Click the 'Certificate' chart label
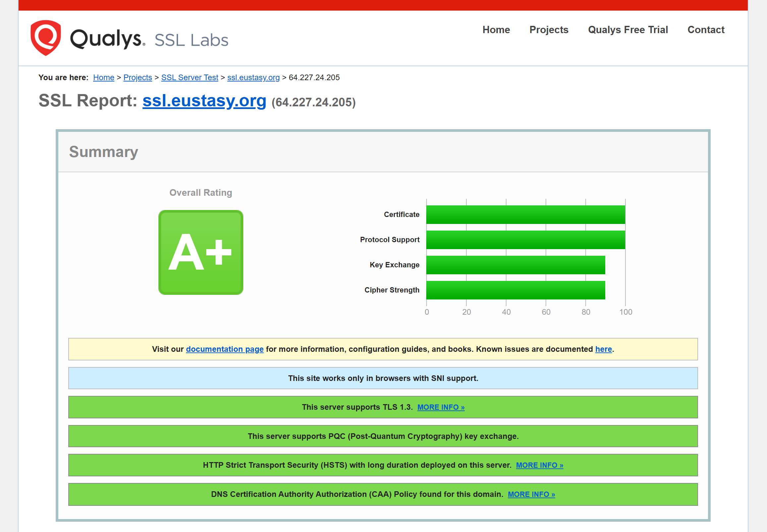 tap(401, 214)
